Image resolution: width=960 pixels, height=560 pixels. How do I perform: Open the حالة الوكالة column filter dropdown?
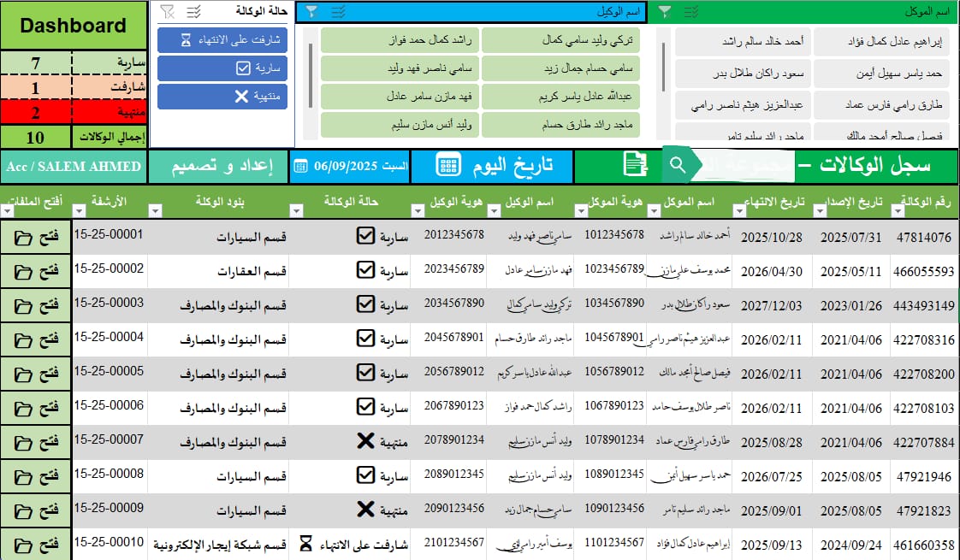pyautogui.click(x=296, y=211)
